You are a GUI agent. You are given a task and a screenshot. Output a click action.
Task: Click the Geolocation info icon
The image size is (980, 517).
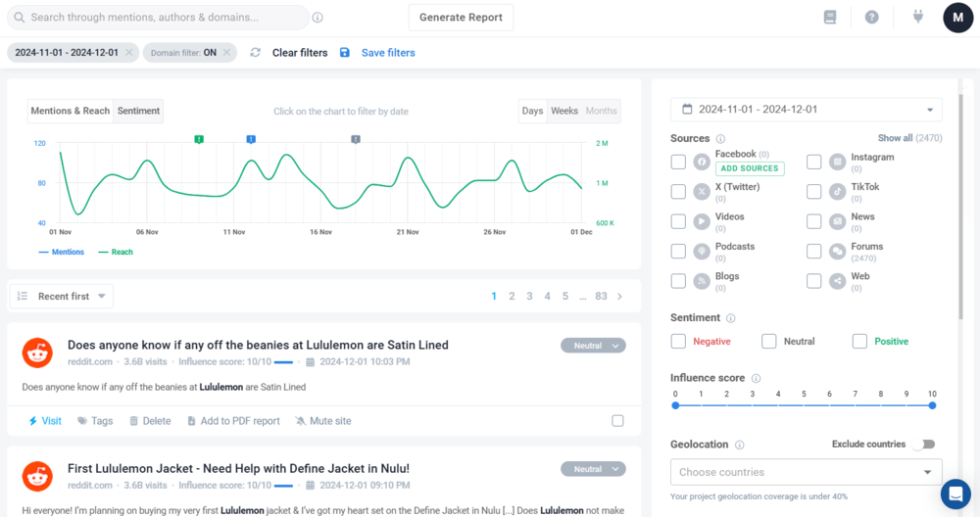(739, 445)
